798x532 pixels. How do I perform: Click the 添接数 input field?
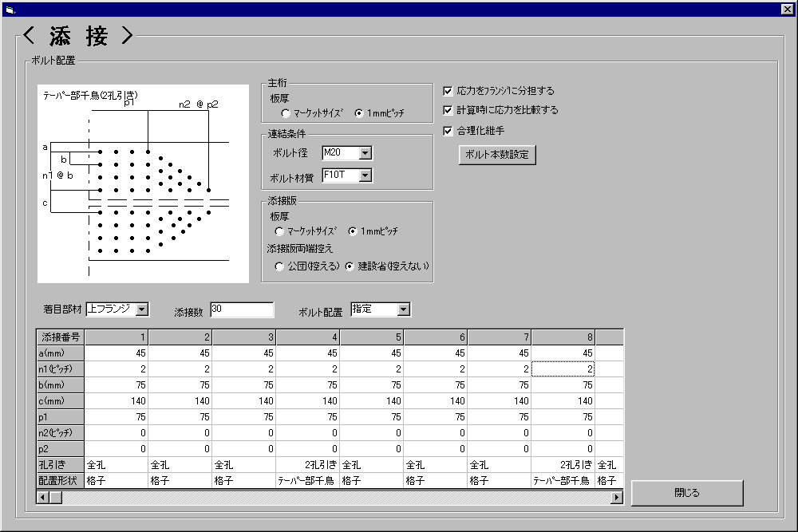(x=241, y=309)
